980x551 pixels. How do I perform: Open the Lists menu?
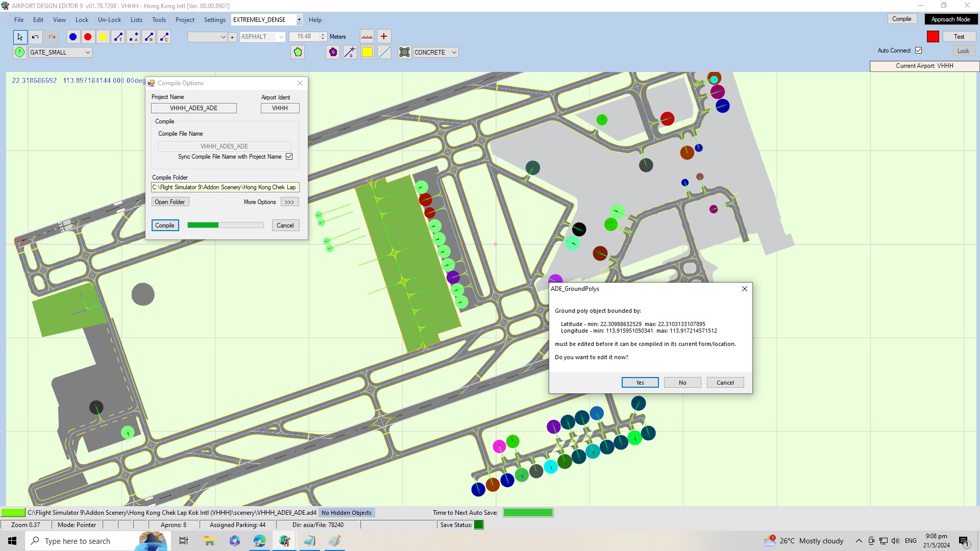pyautogui.click(x=136, y=20)
